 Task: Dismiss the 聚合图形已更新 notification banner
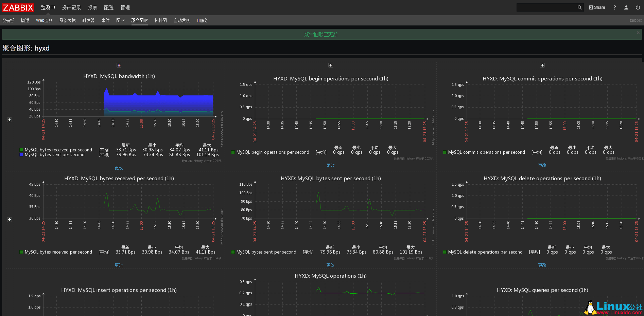pos(638,33)
